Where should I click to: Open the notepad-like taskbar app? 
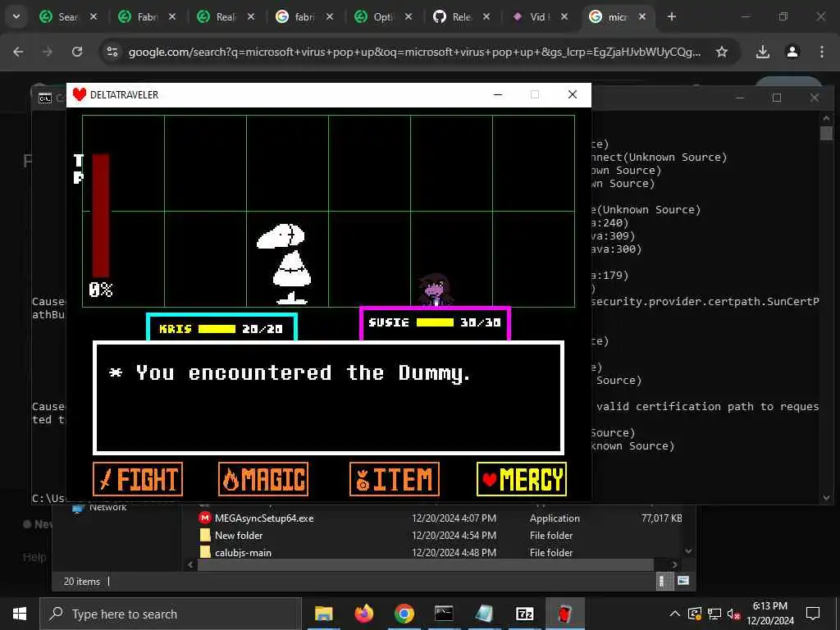point(484,614)
